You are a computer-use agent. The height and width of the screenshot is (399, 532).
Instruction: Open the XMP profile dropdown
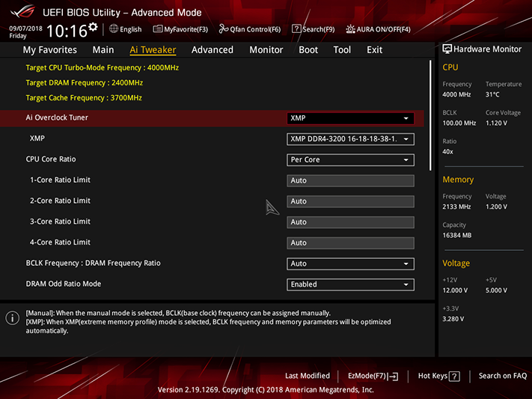pyautogui.click(x=350, y=139)
